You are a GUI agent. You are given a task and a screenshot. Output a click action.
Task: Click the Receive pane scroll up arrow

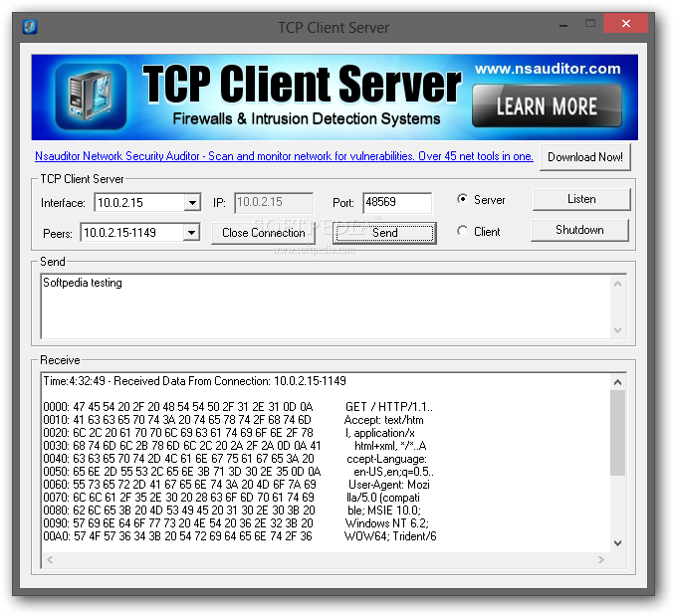point(617,382)
